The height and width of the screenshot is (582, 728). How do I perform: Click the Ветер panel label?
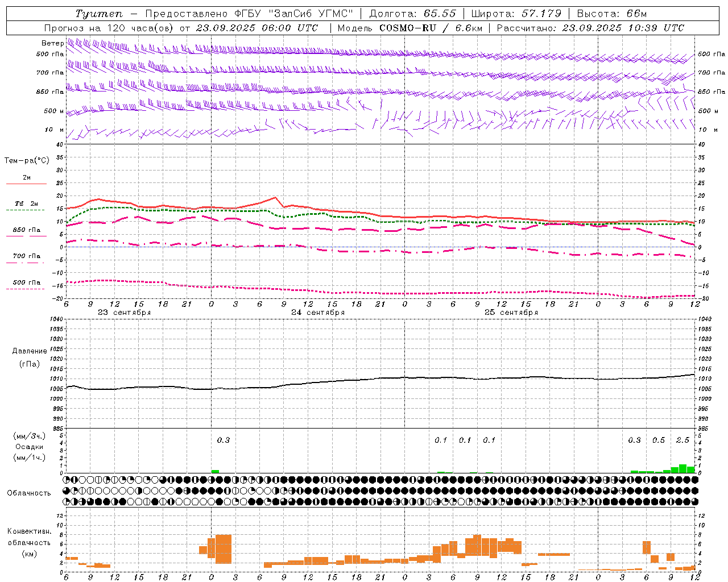pyautogui.click(x=52, y=43)
